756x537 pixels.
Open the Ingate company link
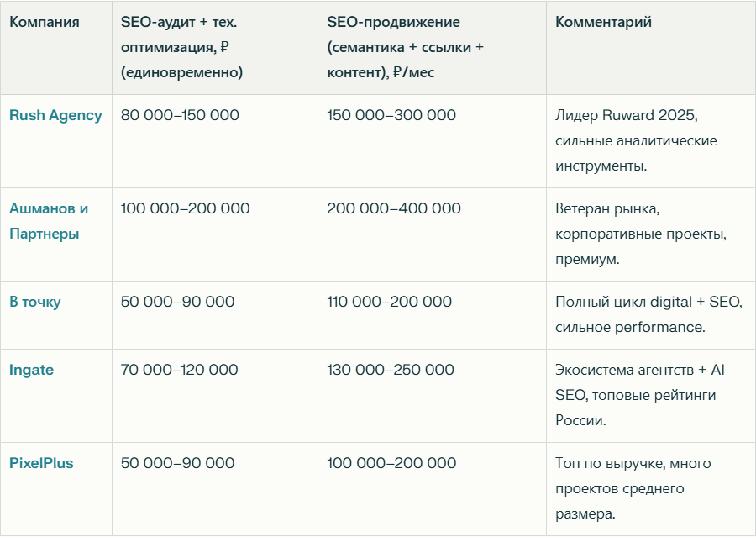coord(31,370)
